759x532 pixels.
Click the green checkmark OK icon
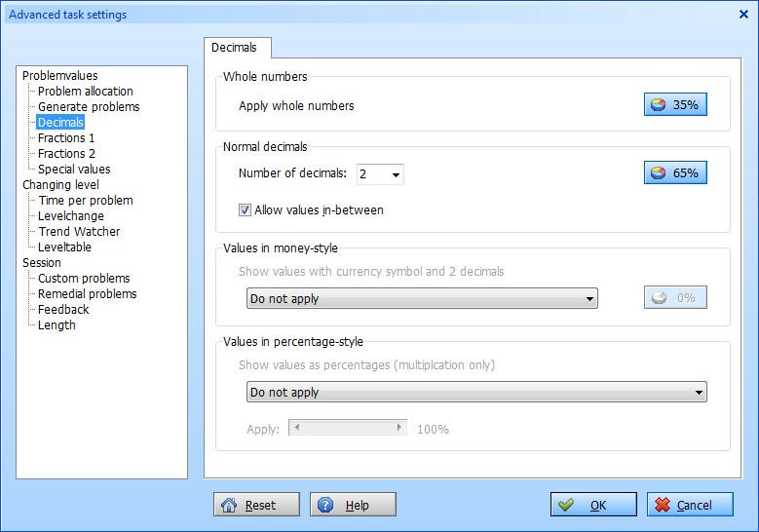pyautogui.click(x=565, y=505)
